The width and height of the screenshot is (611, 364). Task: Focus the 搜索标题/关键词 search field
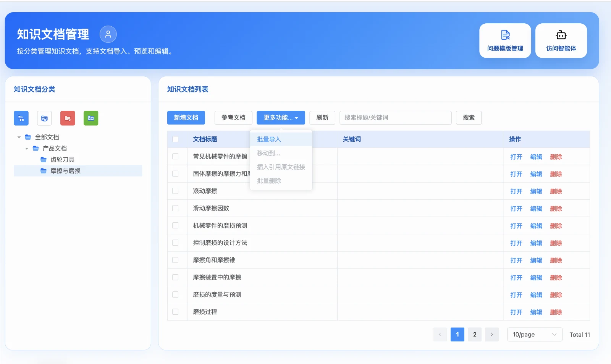click(396, 118)
